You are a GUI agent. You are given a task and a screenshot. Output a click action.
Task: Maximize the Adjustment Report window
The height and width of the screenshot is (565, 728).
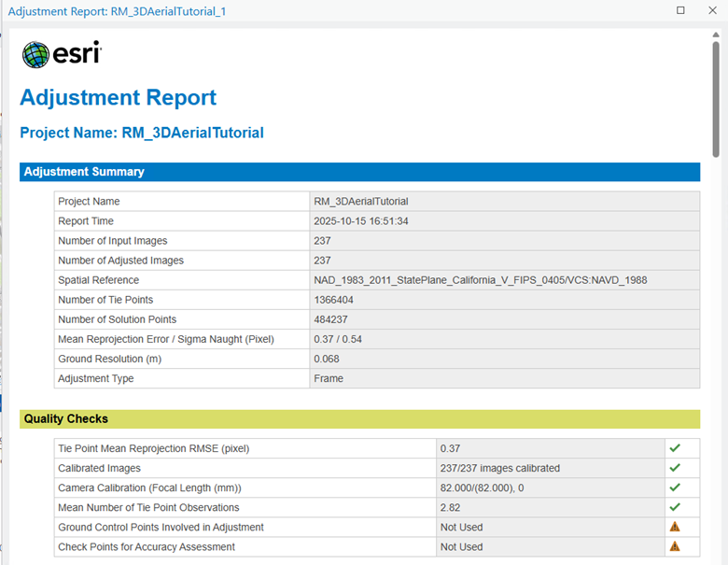[x=680, y=10]
